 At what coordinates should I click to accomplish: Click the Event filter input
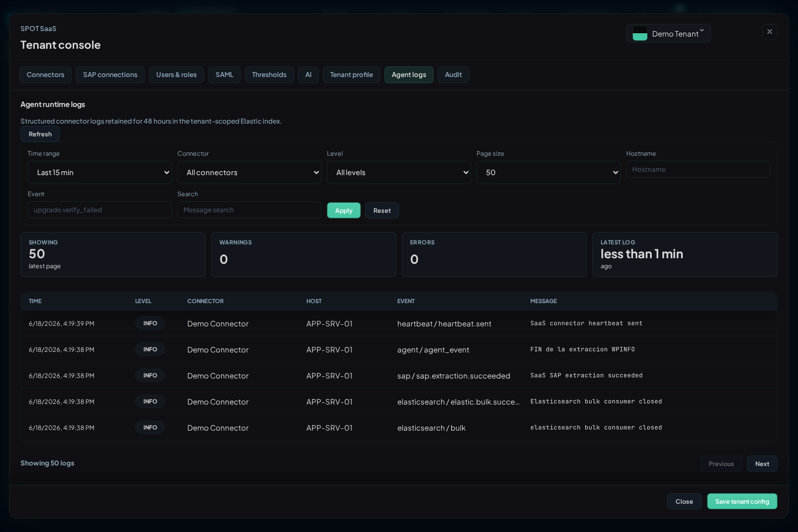coord(100,210)
